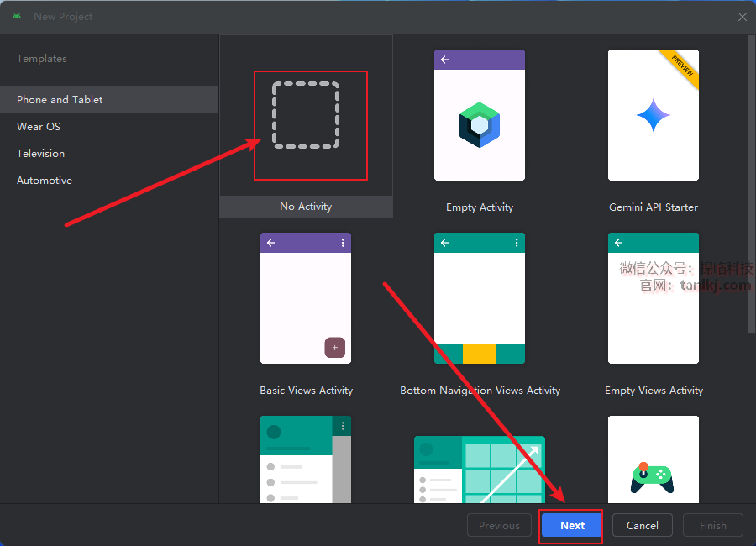Click the Previous button
This screenshot has width=756, height=546.
tap(499, 525)
